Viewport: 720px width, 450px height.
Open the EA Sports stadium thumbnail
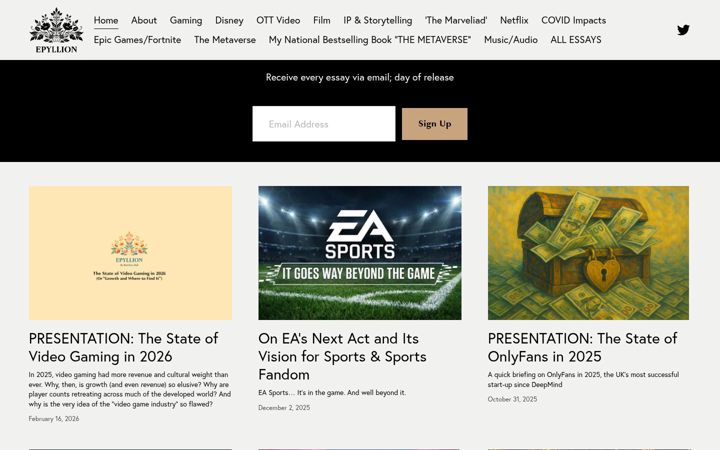click(360, 253)
